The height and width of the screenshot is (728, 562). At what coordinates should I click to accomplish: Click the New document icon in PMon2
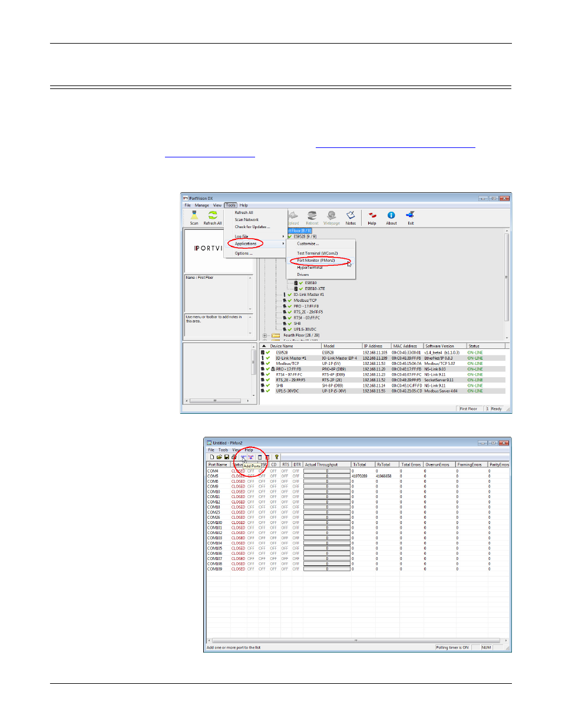coord(212,457)
